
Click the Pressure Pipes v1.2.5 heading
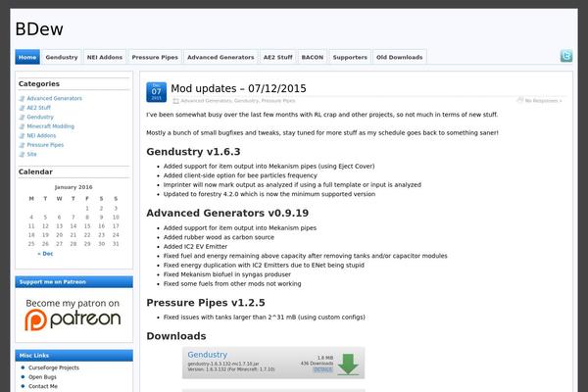point(206,303)
